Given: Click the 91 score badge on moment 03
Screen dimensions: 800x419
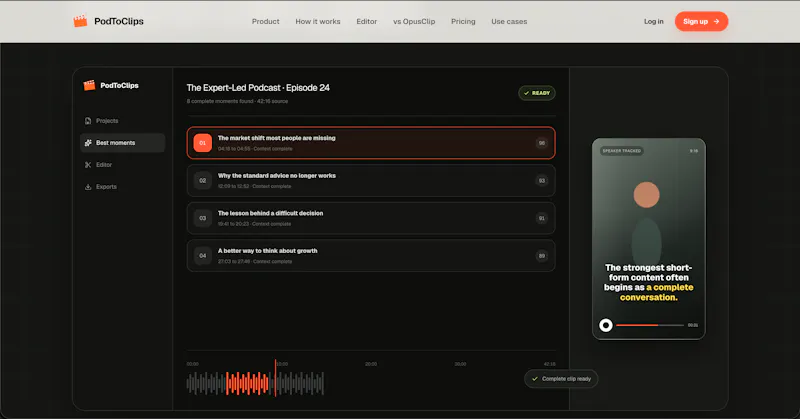Looking at the screenshot, I should pos(542,218).
